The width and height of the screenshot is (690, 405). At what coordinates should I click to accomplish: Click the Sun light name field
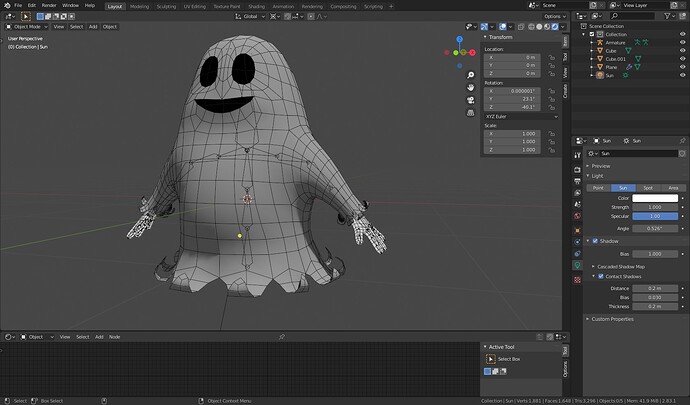(x=639, y=154)
